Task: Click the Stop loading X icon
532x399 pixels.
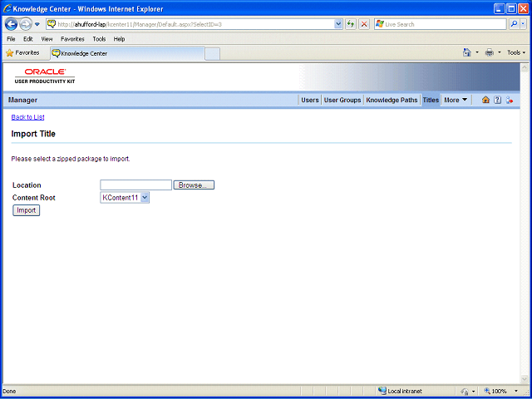Action: tap(364, 24)
